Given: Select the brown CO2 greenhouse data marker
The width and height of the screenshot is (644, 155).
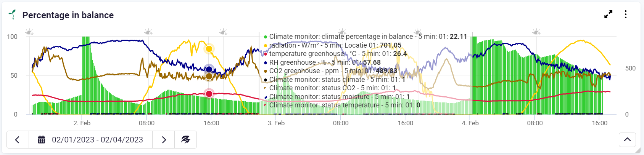Looking at the screenshot, I should [209, 77].
